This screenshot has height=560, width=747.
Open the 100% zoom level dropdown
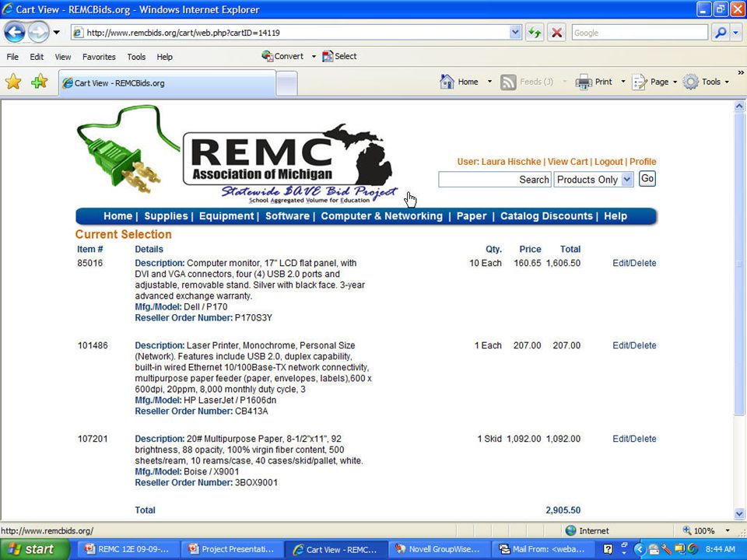tap(727, 530)
